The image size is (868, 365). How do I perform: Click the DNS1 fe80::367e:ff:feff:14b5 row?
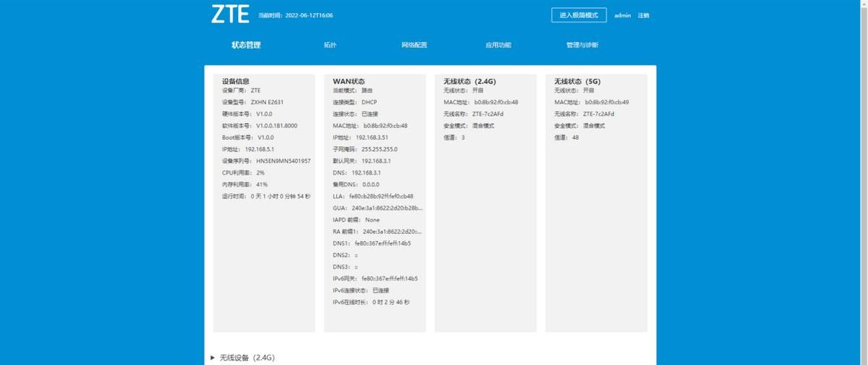click(372, 243)
